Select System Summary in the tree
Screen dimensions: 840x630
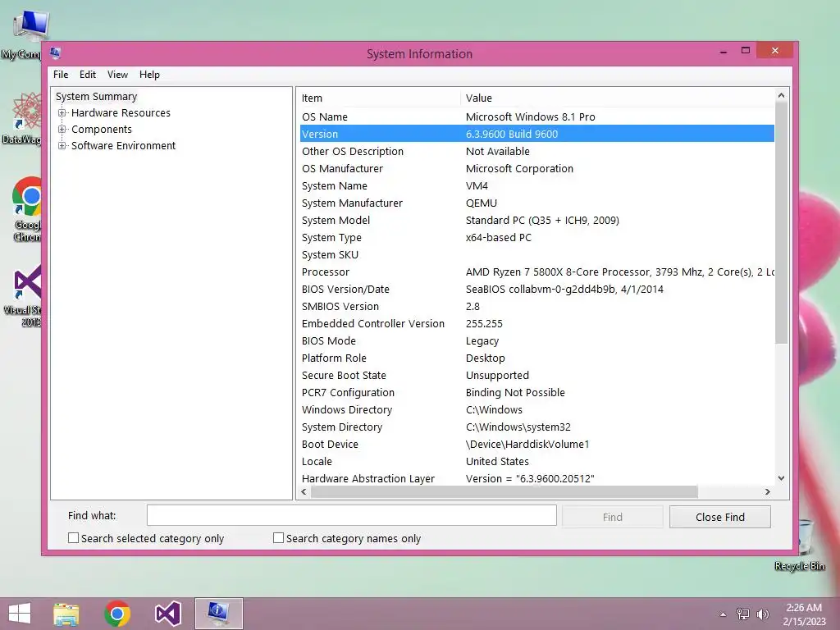tap(97, 97)
